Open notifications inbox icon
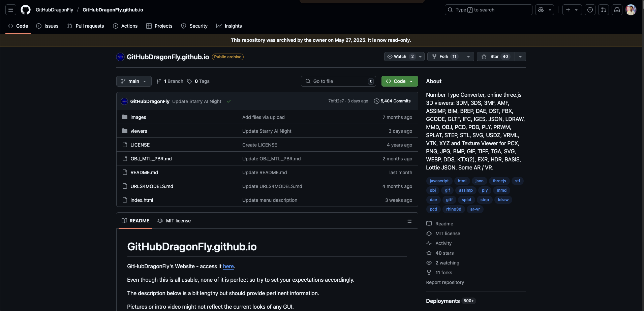 coord(617,10)
